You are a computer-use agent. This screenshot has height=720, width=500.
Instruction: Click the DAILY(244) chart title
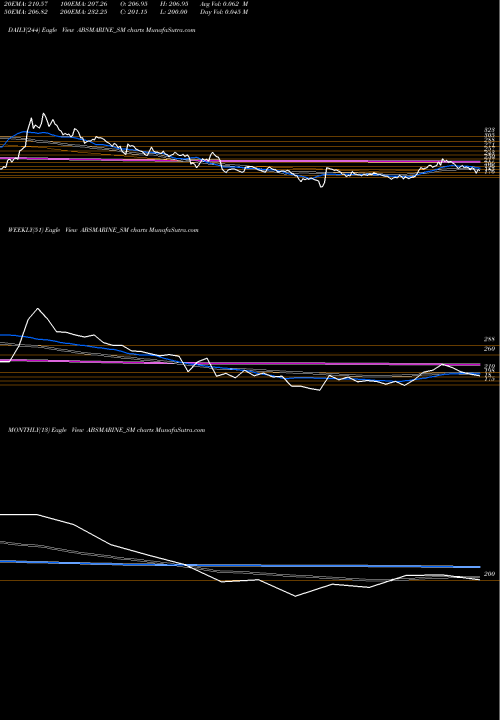101,30
